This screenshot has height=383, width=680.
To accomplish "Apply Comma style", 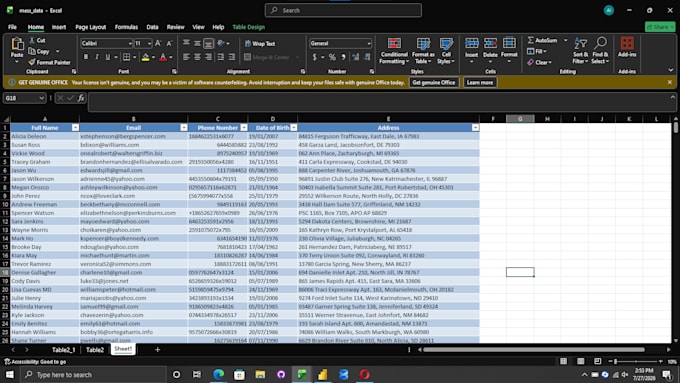I will (343, 57).
